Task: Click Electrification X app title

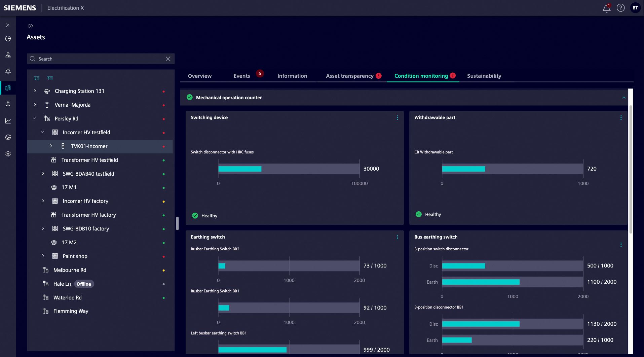Action: coord(66,8)
